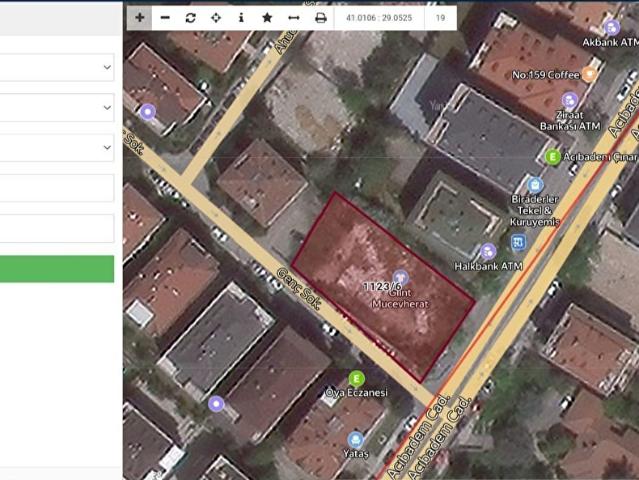Focus the second empty text field
Screen dimensions: 639x480
57,228
